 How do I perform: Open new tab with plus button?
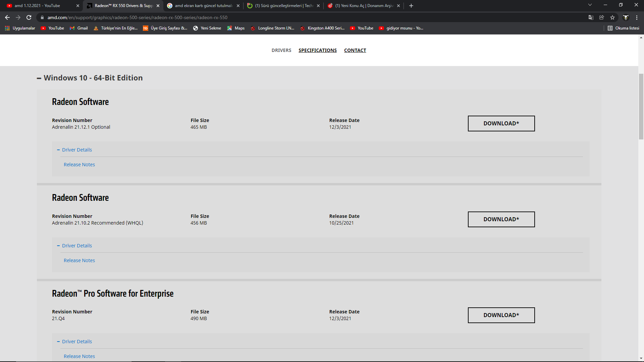[411, 6]
